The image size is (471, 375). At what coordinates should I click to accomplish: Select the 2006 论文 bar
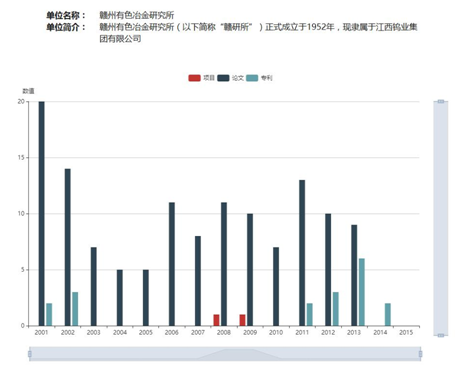(x=172, y=264)
